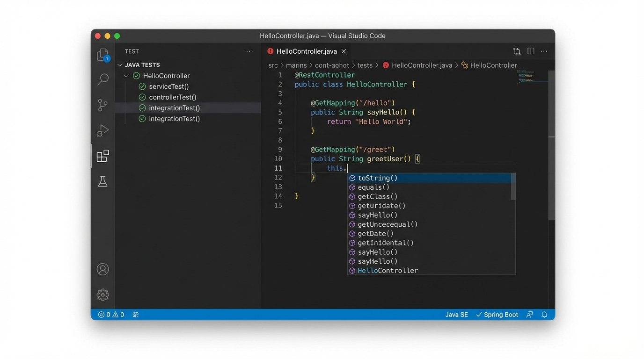Open the Source Control view

[102, 105]
